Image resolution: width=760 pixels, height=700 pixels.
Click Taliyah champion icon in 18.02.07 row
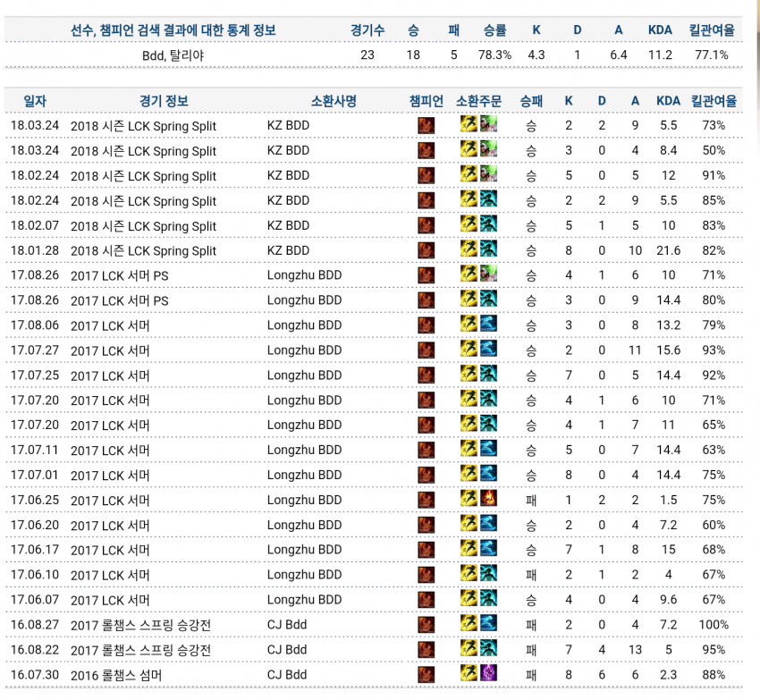426,225
